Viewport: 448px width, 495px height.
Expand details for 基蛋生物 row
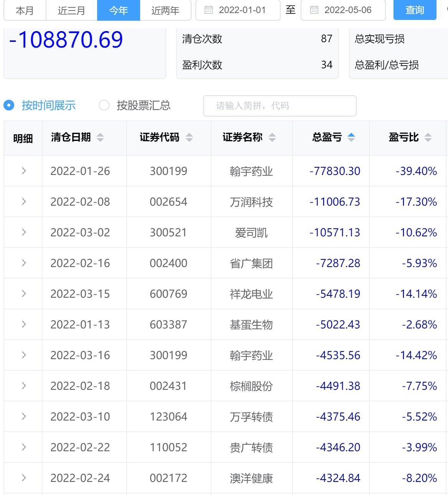(24, 324)
